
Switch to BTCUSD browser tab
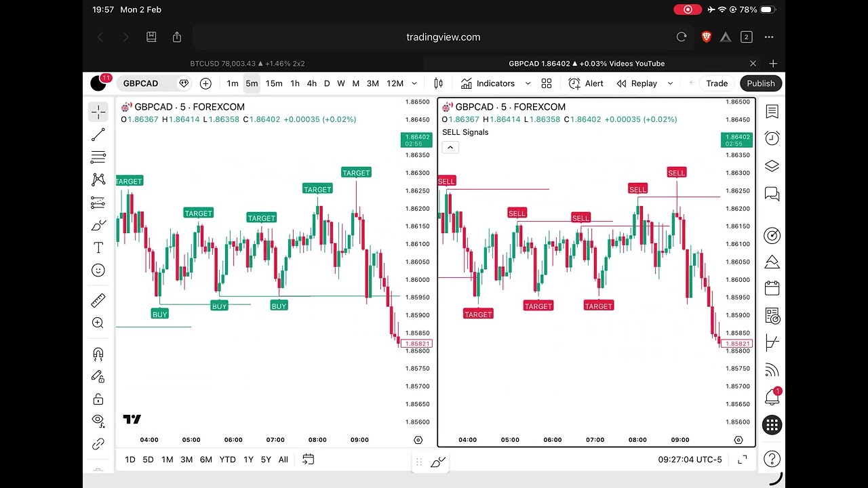click(x=248, y=64)
